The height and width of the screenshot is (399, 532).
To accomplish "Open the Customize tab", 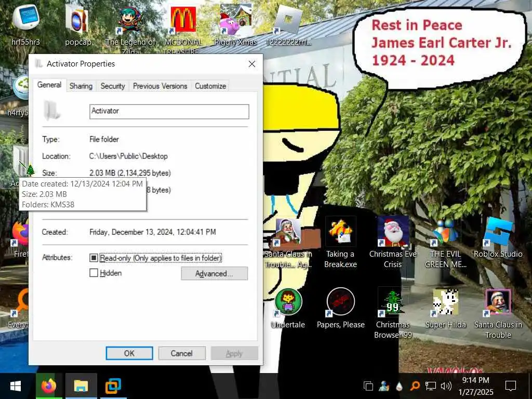I will tap(210, 86).
